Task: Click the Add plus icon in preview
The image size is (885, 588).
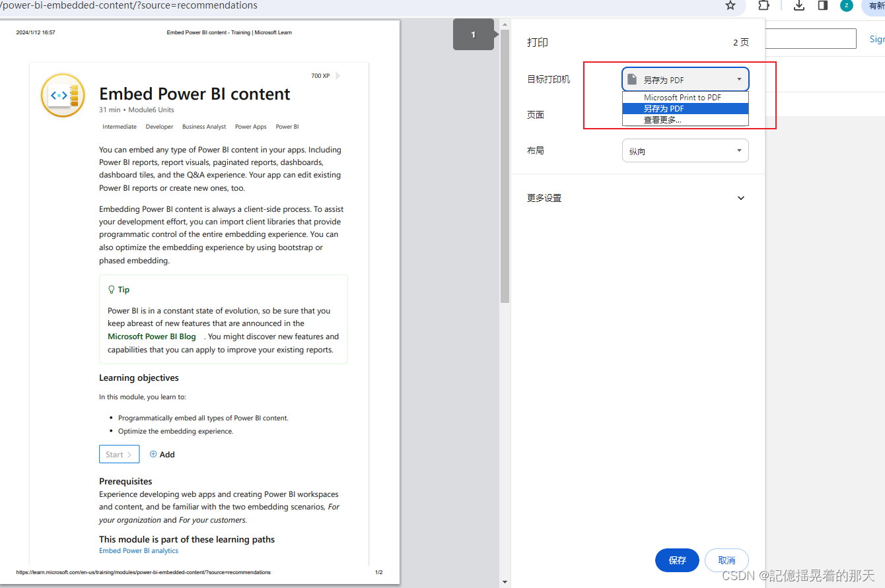Action: [x=153, y=454]
